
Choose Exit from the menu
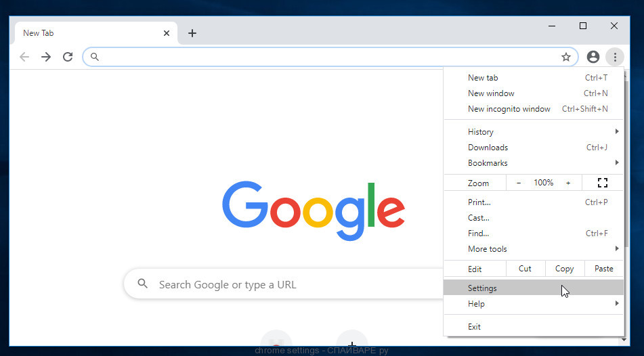[x=534, y=327]
